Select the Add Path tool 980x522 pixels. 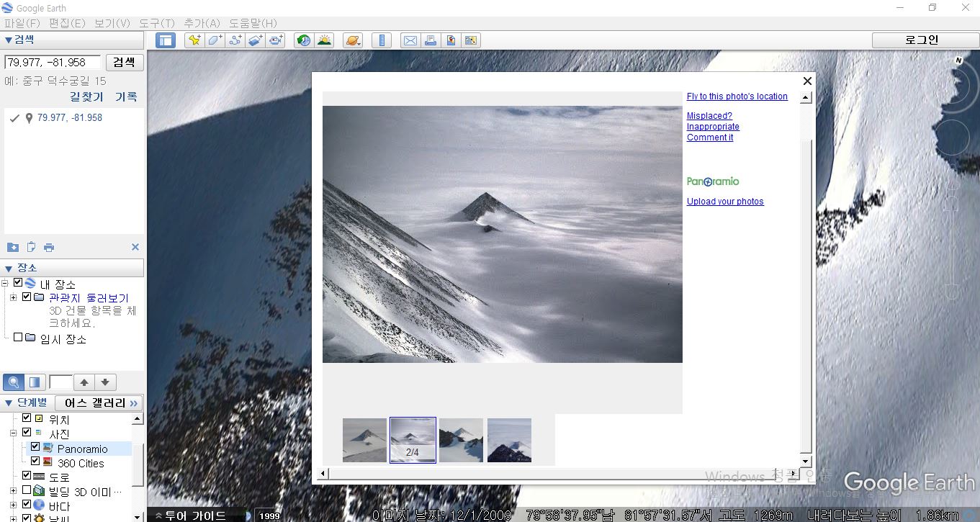(235, 40)
